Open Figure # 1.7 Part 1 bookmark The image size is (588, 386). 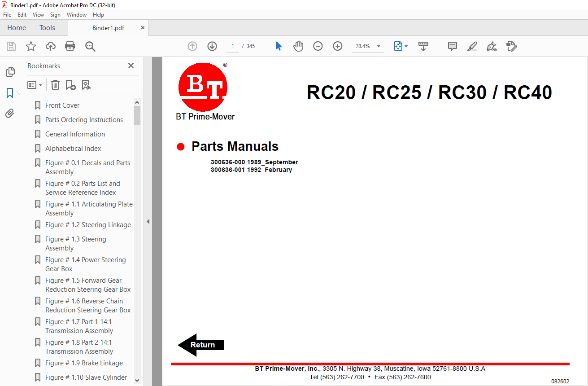click(79, 326)
